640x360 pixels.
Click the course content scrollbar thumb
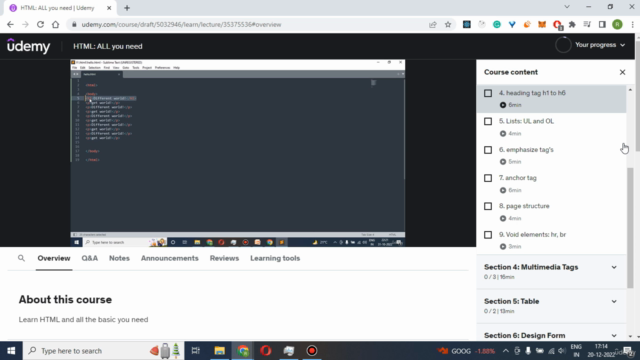(x=630, y=227)
